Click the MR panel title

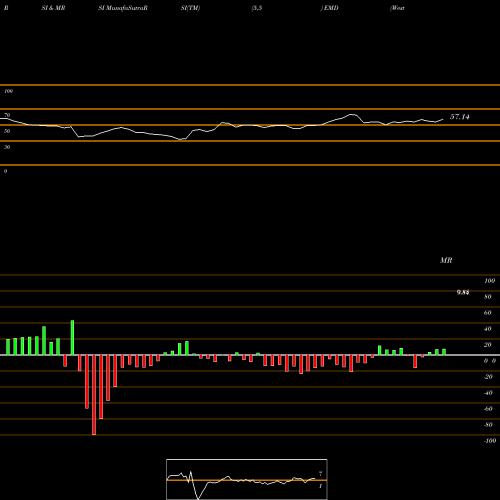coord(446,260)
